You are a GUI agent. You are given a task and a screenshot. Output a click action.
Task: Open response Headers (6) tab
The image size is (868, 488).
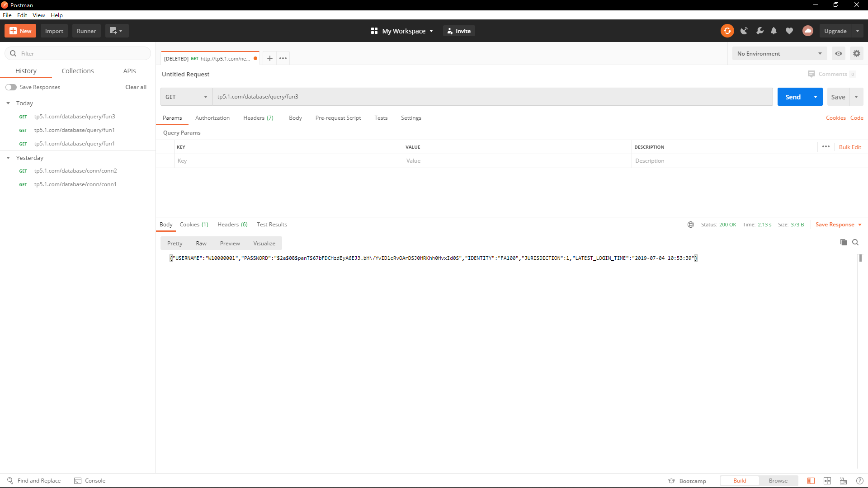[232, 225]
